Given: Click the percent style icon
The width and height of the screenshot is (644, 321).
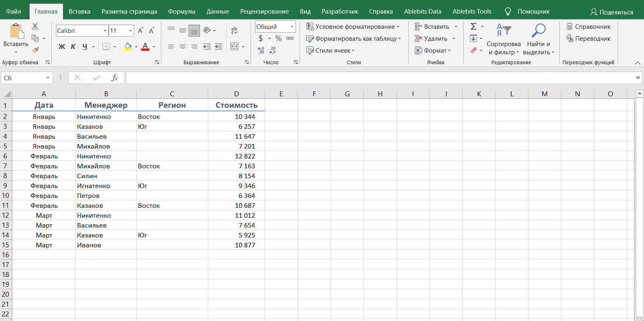Looking at the screenshot, I should pyautogui.click(x=279, y=39).
